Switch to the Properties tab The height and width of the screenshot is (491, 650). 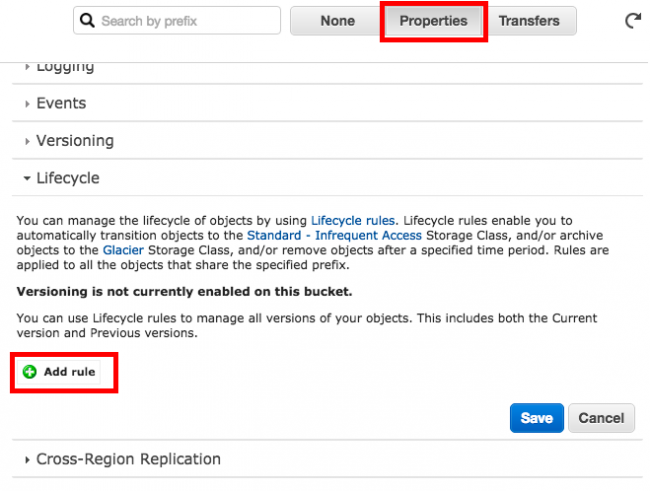434,20
